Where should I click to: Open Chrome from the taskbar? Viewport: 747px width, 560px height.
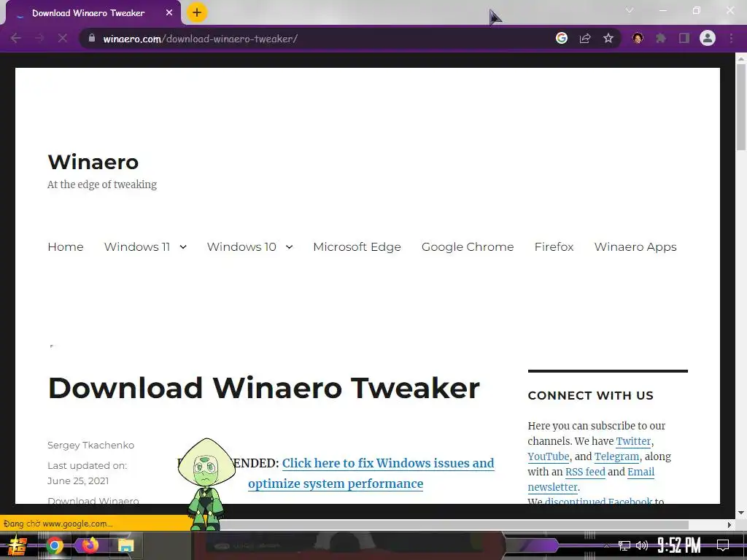click(54, 545)
